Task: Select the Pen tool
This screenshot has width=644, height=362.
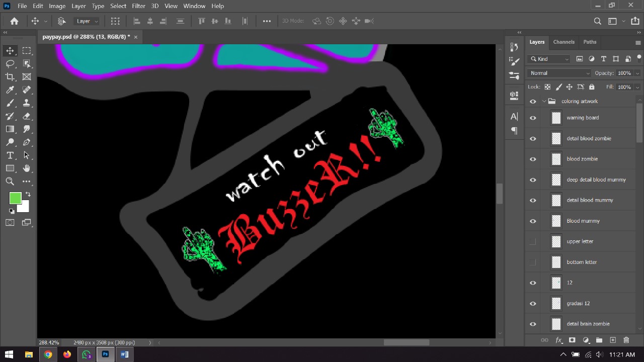Action: pos(27,142)
